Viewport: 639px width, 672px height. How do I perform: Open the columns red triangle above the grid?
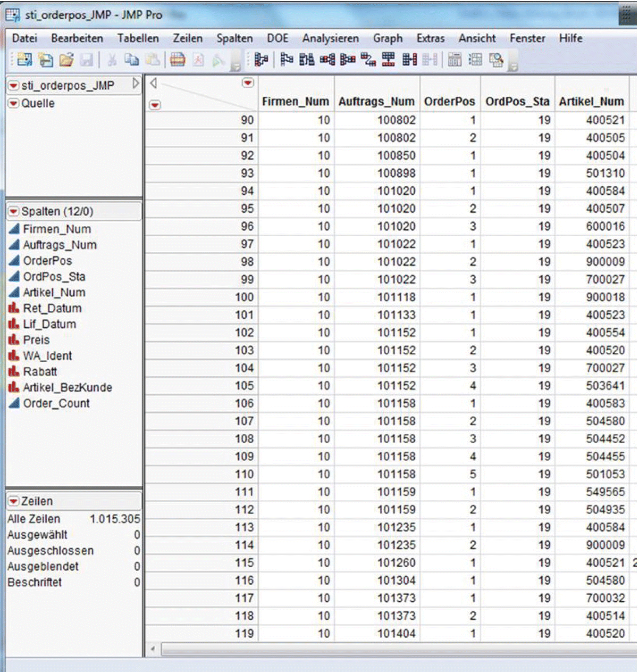tap(248, 83)
